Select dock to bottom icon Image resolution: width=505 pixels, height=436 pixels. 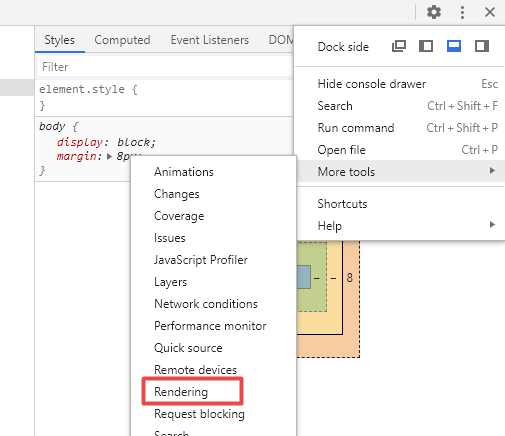pyautogui.click(x=454, y=46)
